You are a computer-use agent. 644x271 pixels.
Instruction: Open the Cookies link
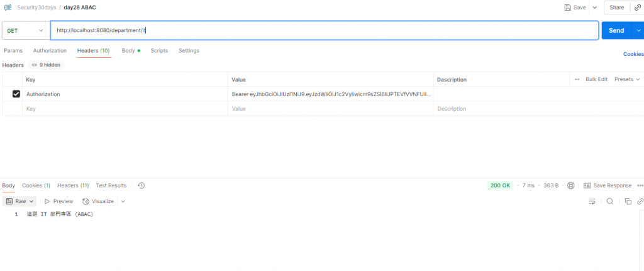pyautogui.click(x=633, y=54)
